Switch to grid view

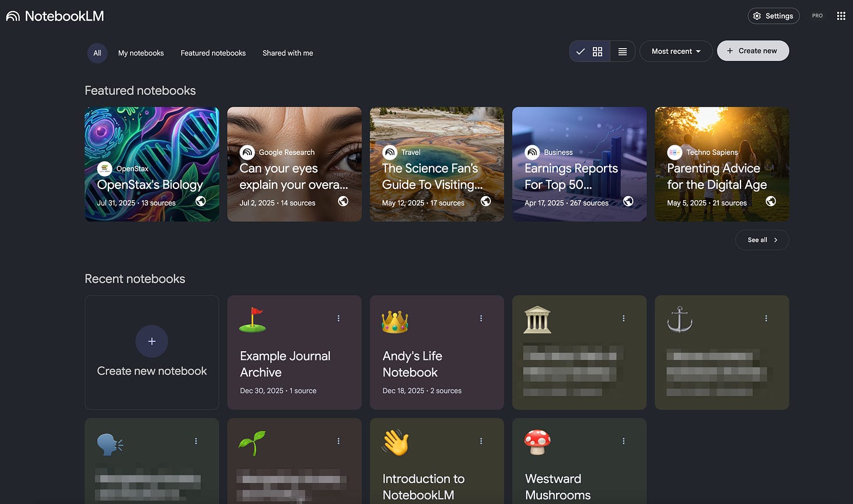point(590,52)
